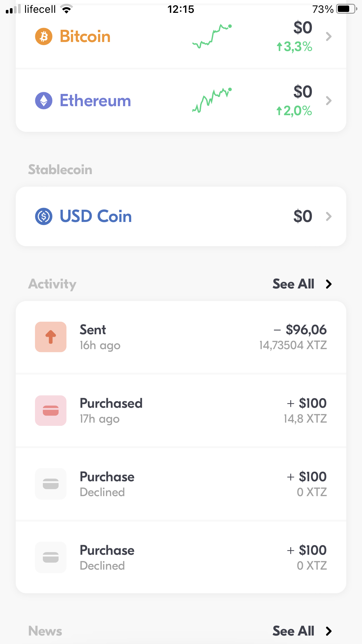Expand Ethereum row using right chevron
This screenshot has width=362, height=644.
tap(329, 101)
